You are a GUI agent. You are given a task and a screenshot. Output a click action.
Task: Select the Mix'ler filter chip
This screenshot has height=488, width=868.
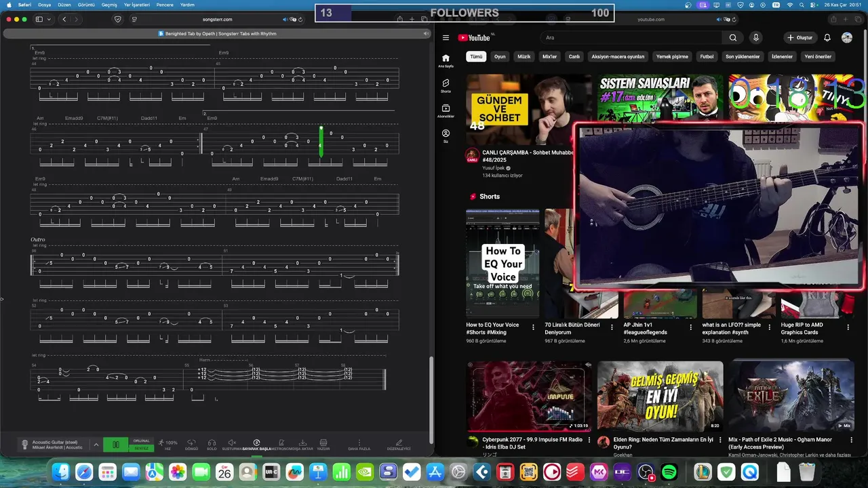coord(549,57)
